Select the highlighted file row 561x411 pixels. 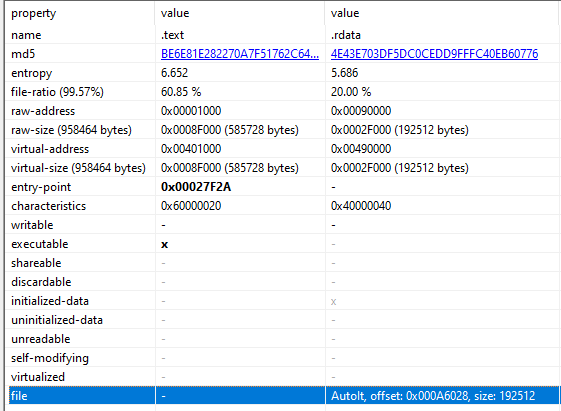pyautogui.click(x=283, y=396)
